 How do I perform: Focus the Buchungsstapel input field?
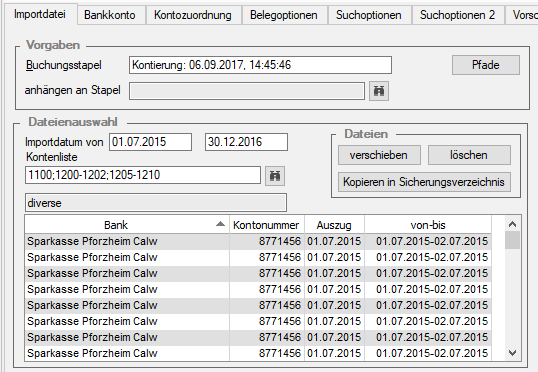pos(260,65)
